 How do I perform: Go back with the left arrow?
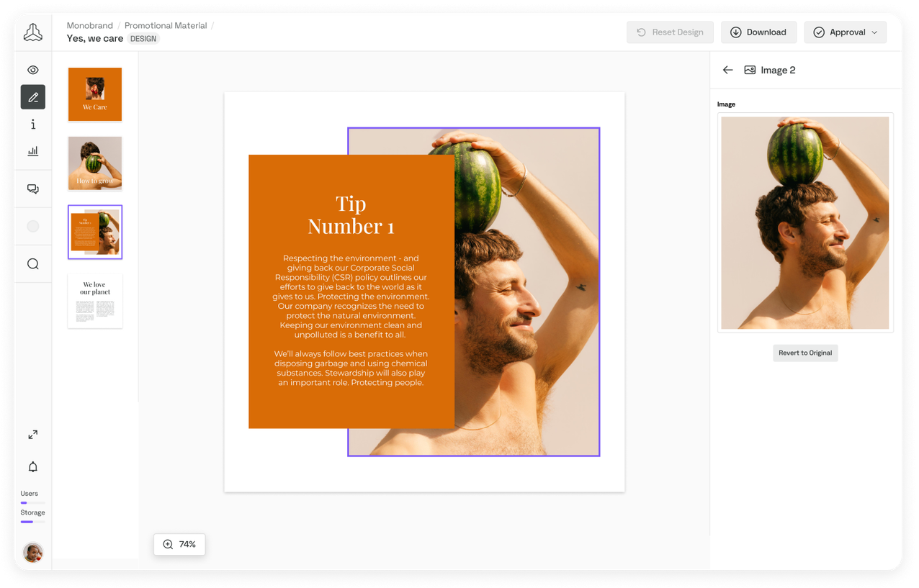coord(728,70)
